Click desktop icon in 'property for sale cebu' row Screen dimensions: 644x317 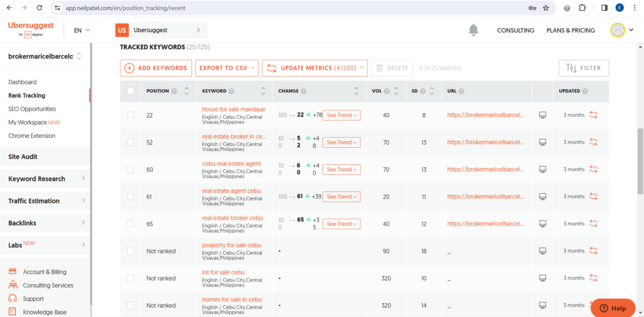coord(543,250)
